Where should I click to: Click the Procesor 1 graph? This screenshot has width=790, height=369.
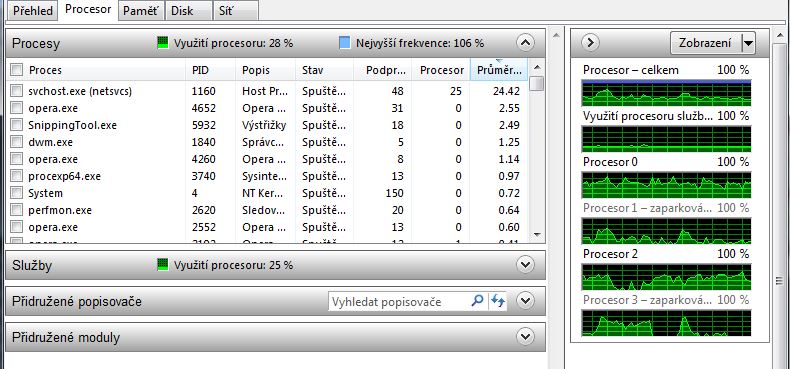coord(667,231)
